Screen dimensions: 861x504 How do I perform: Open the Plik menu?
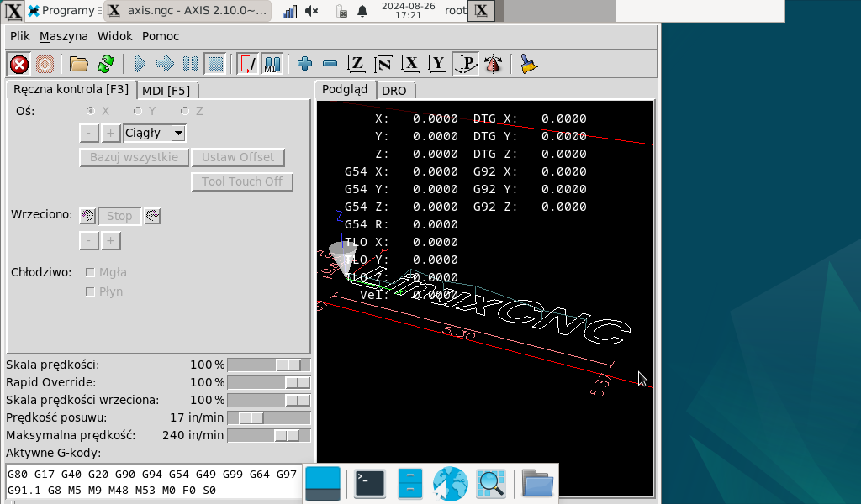(x=20, y=36)
